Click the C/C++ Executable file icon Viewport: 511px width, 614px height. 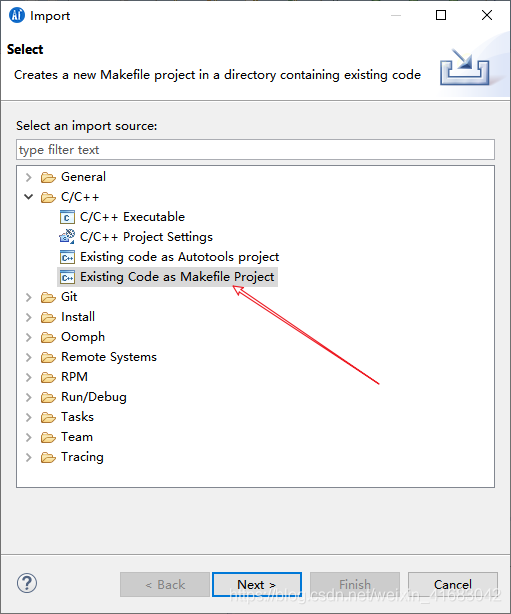(x=67, y=217)
